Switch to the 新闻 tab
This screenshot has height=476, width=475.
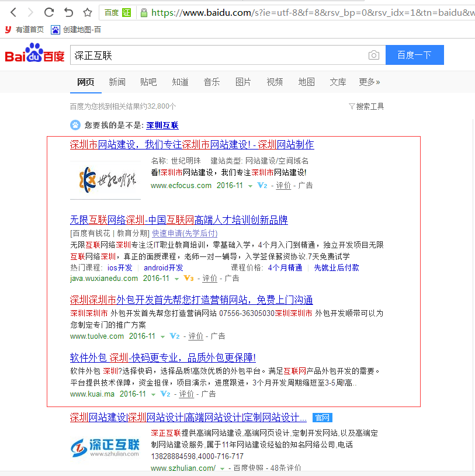(x=117, y=82)
